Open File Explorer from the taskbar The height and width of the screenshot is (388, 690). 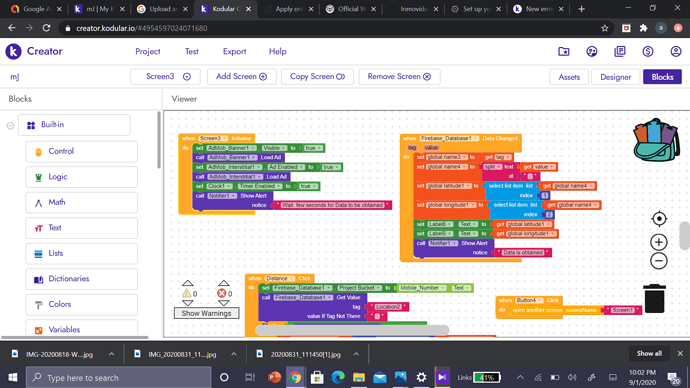pos(359,377)
